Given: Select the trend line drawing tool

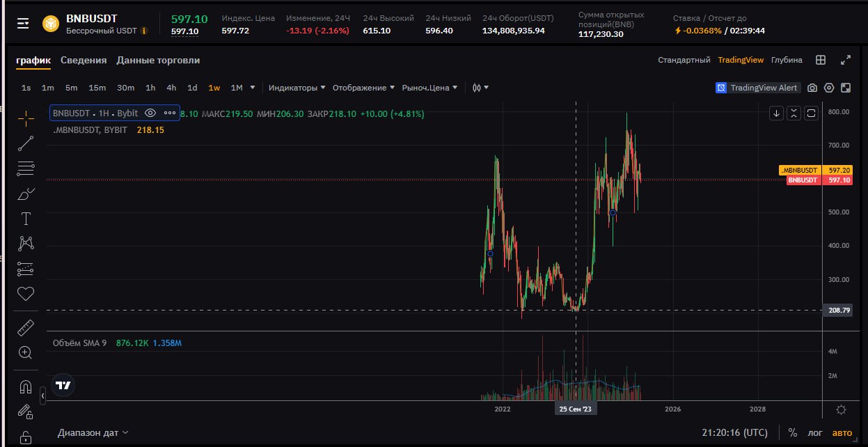Looking at the screenshot, I should pyautogui.click(x=26, y=143).
